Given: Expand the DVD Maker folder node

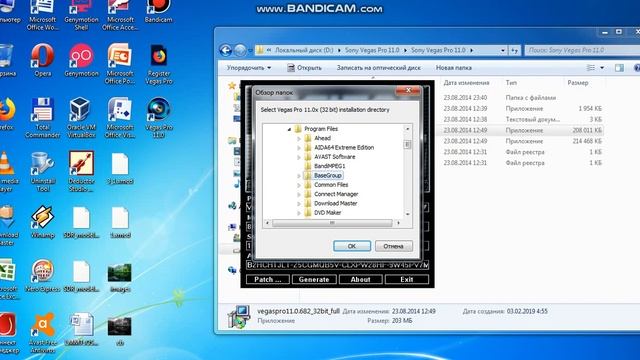Looking at the screenshot, I should (x=299, y=213).
